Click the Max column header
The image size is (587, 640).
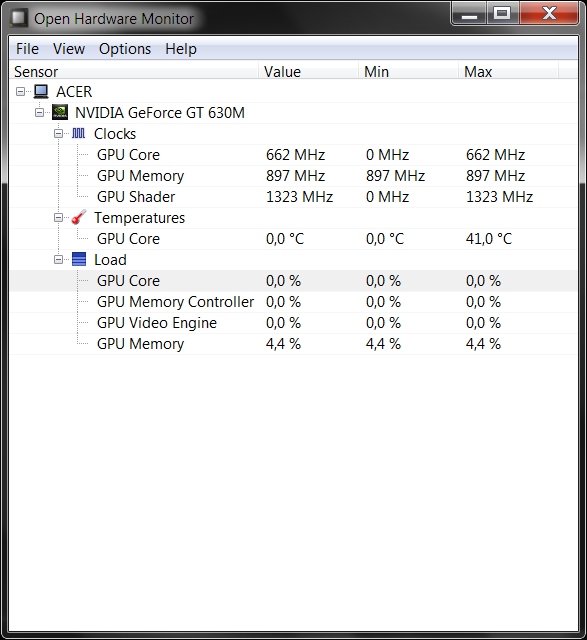click(x=508, y=71)
